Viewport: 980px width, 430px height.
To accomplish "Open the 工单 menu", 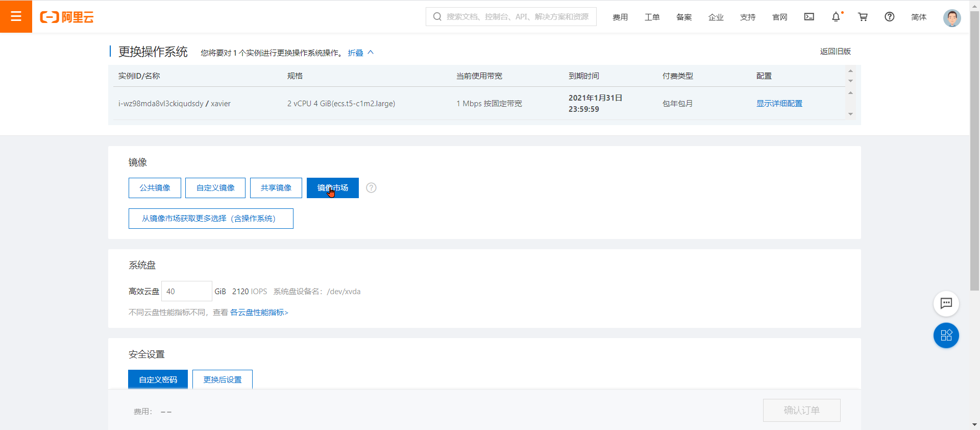I will click(x=652, y=17).
